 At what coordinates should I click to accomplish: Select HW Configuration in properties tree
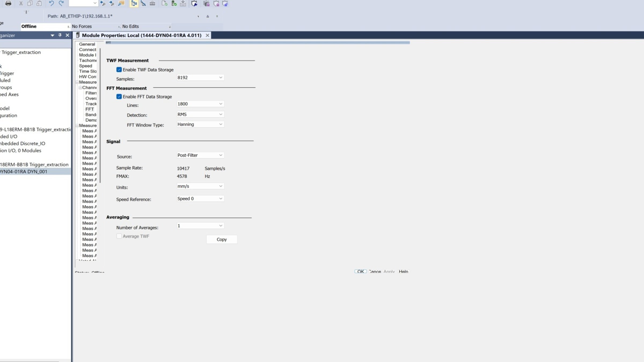[x=88, y=77]
